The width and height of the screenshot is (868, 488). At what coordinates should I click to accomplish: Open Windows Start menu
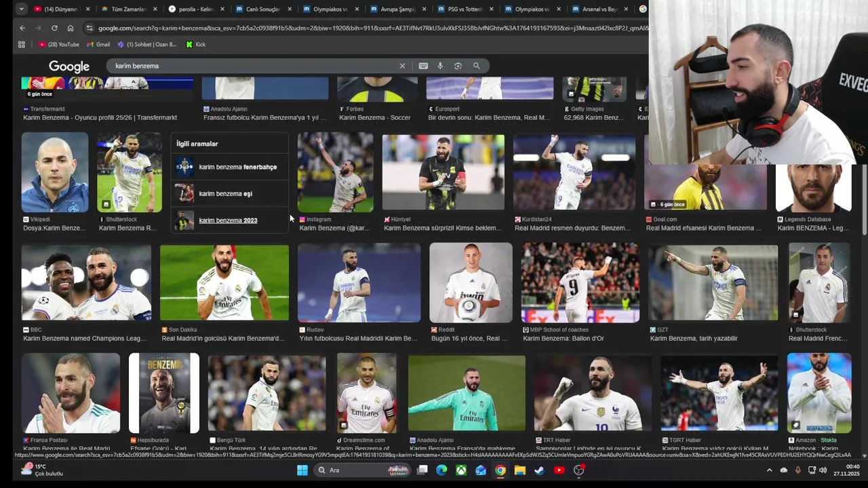click(302, 470)
